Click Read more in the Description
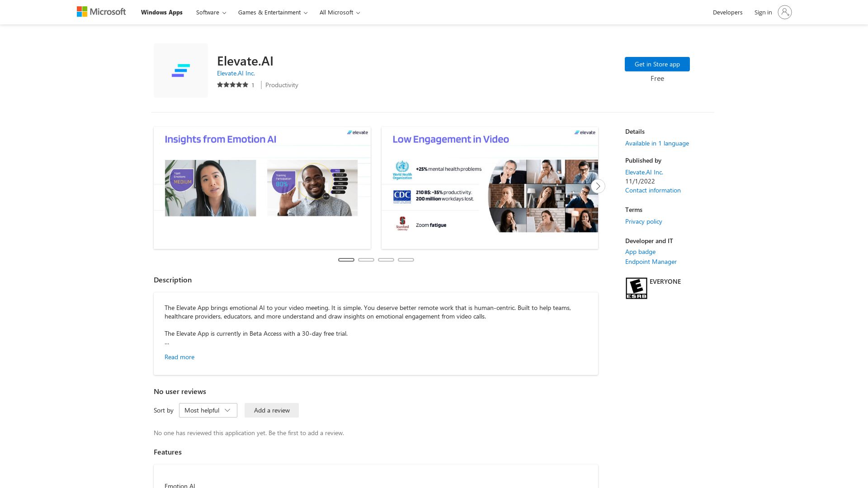Image resolution: width=868 pixels, height=488 pixels. click(x=179, y=357)
